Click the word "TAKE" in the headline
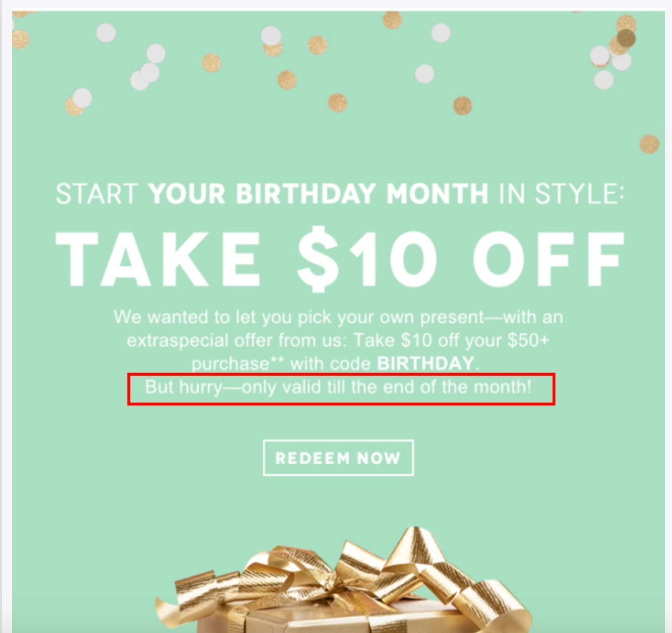672x633 pixels. click(x=158, y=259)
